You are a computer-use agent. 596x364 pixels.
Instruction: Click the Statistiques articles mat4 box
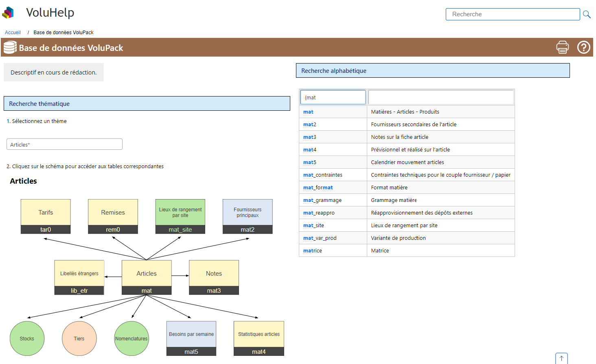click(x=259, y=338)
